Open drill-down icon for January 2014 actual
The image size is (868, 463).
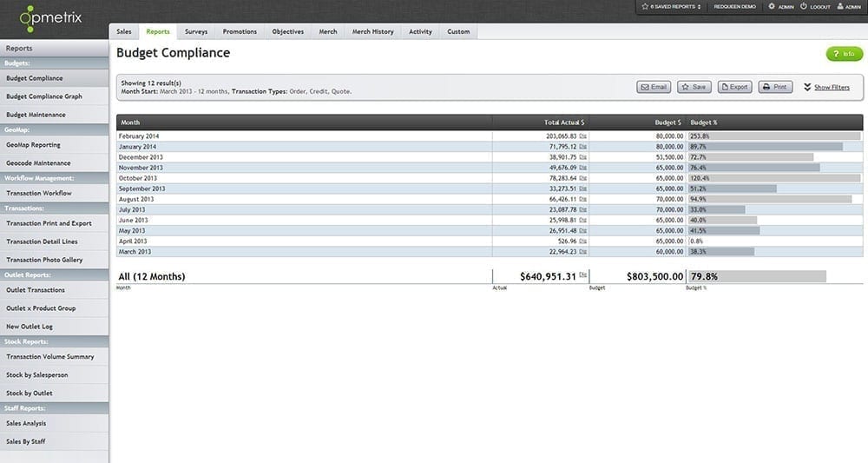pos(583,147)
